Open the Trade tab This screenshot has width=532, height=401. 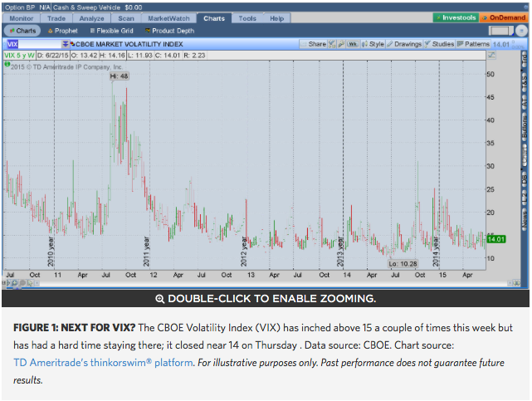click(56, 18)
